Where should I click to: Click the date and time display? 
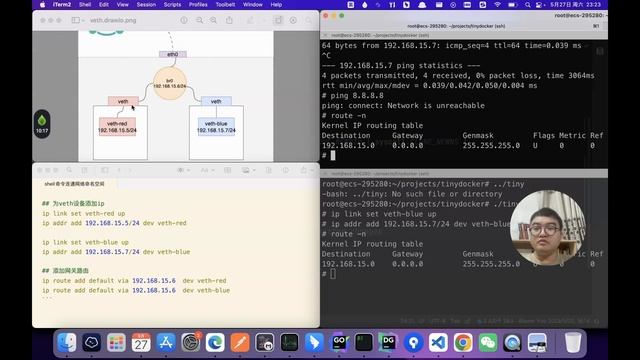(x=575, y=4)
